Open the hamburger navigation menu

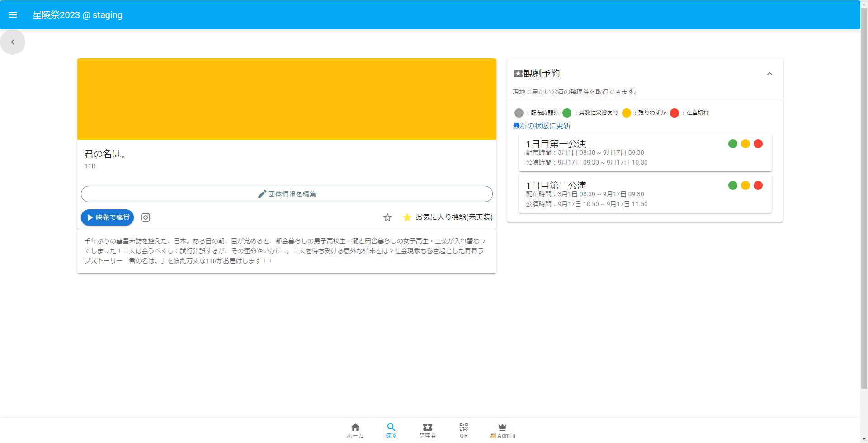pyautogui.click(x=13, y=15)
